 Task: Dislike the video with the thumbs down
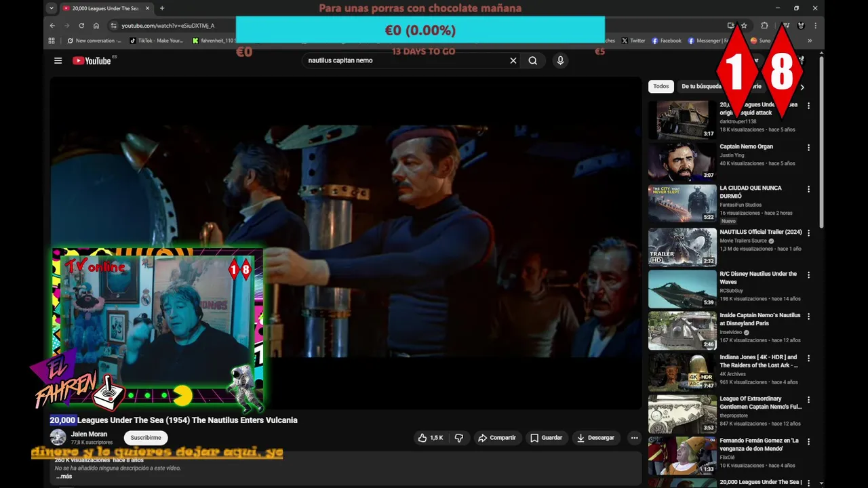[x=459, y=438]
